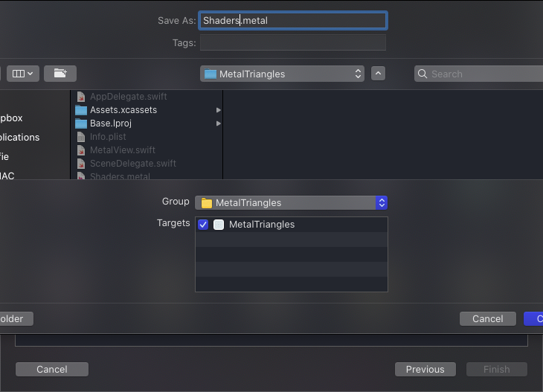Screen dimensions: 543x392
Task: Click the blue Create button
Action: click(x=533, y=318)
